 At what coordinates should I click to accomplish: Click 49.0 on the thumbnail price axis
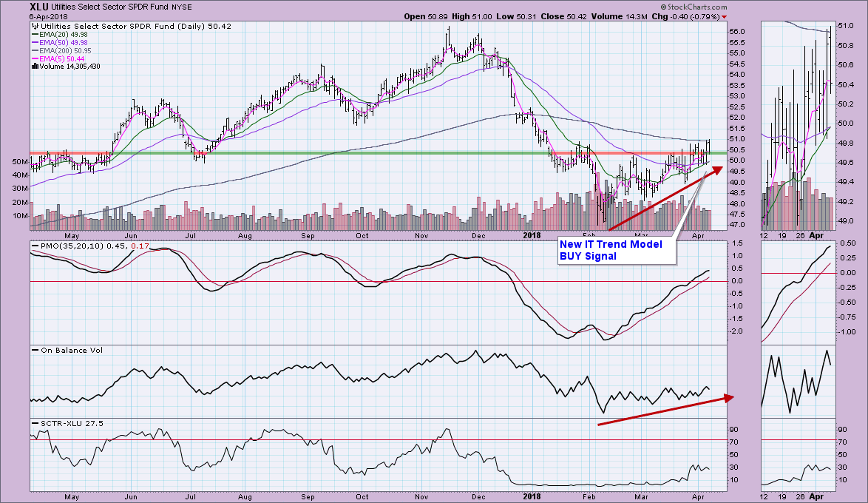tap(845, 221)
